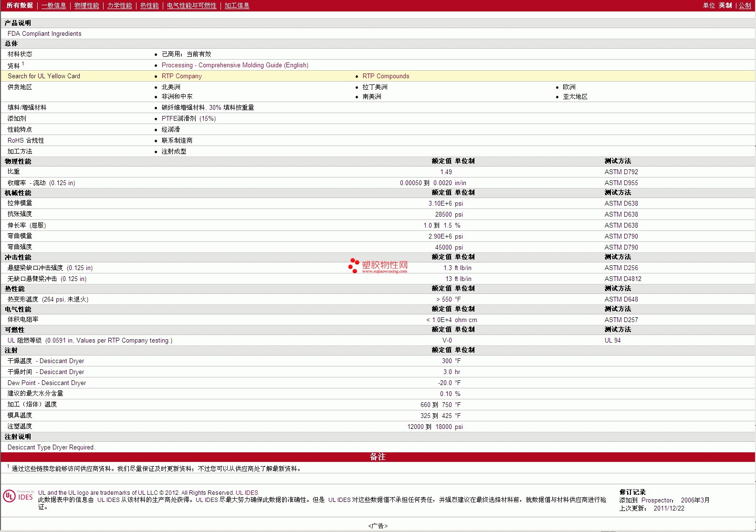Click FDA Compliant Ingredients text
Image resolution: width=756 pixels, height=532 pixels.
44,34
